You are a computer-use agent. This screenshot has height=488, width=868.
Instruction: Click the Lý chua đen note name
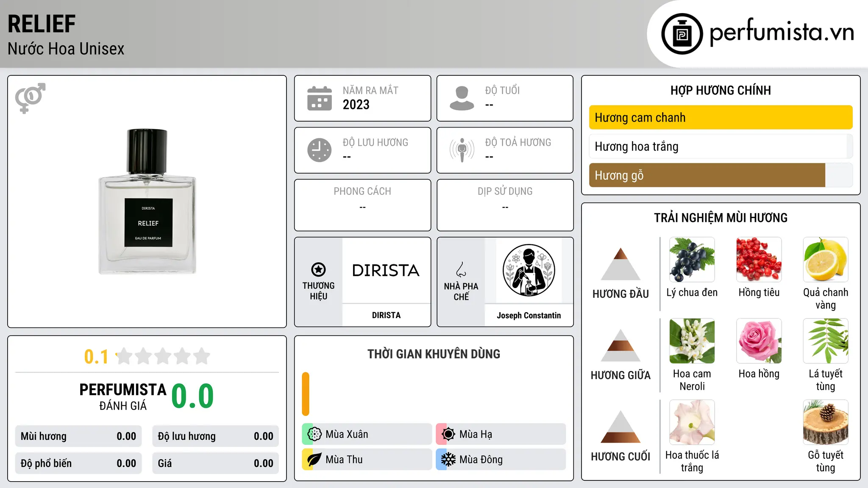[692, 292]
